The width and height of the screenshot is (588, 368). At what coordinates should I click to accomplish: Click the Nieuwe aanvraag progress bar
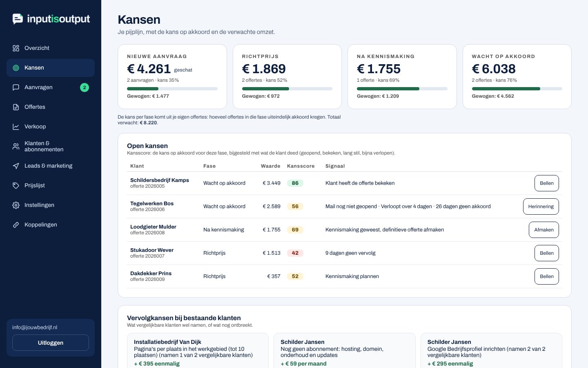coord(172,89)
